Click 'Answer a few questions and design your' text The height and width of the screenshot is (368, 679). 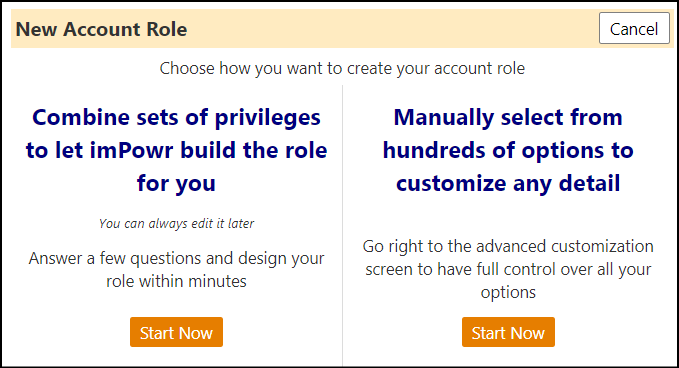[x=176, y=258]
